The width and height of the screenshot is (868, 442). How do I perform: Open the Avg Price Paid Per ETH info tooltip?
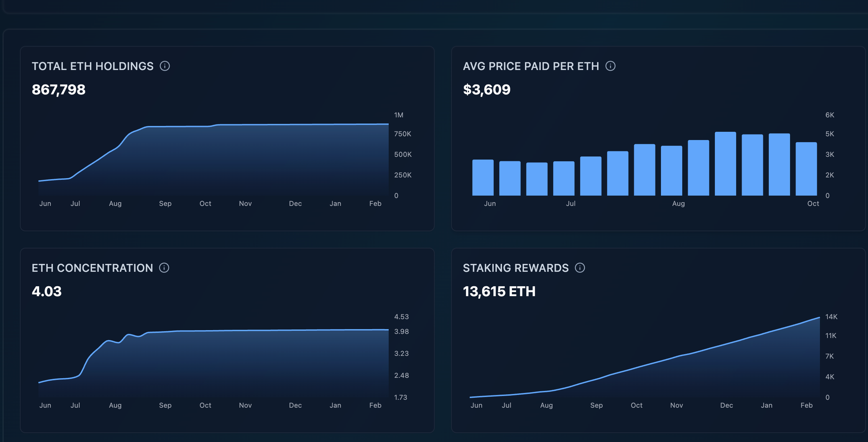coord(610,66)
